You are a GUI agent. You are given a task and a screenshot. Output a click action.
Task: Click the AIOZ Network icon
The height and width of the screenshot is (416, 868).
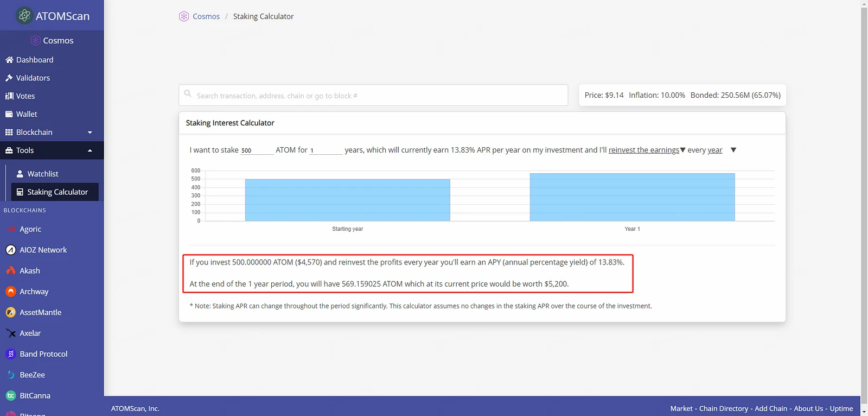tap(10, 250)
